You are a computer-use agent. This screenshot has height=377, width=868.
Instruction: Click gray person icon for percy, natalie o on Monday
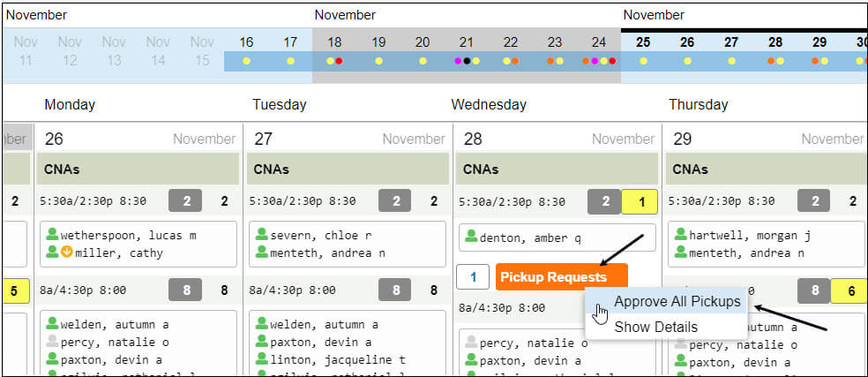point(53,342)
